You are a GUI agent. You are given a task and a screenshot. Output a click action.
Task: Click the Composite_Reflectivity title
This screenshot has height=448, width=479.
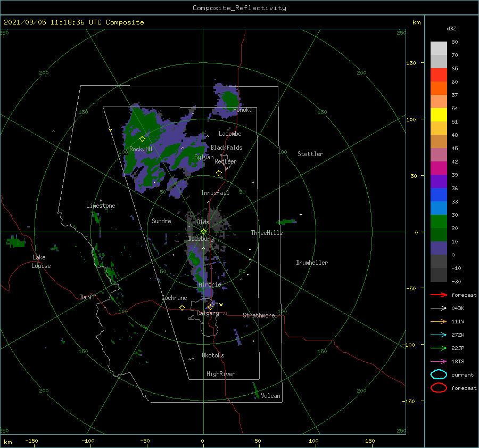(240, 8)
